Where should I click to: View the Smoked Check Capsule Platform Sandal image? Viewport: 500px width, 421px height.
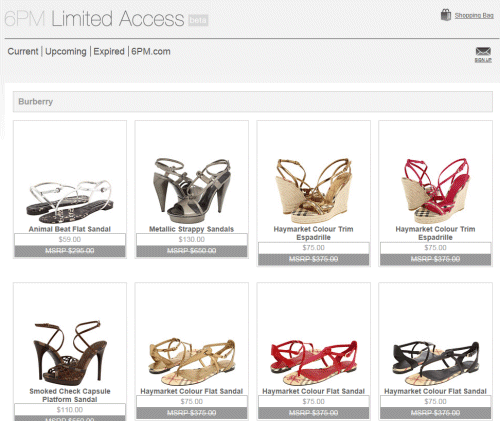point(70,353)
